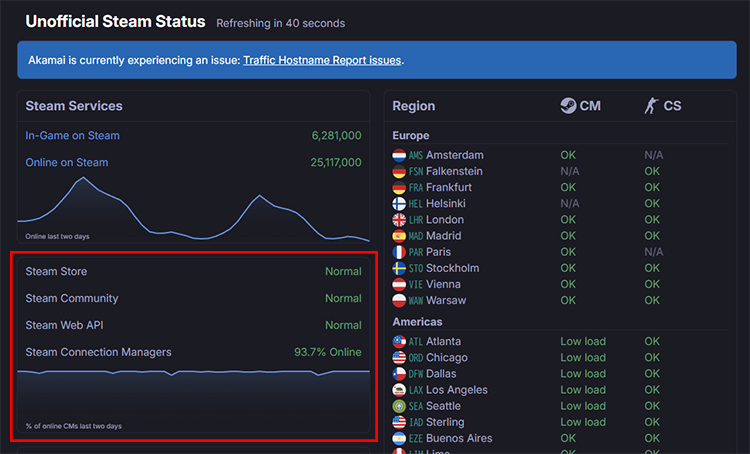750x454 pixels.
Task: Click the Steam logo CM column icon
Action: click(x=568, y=105)
